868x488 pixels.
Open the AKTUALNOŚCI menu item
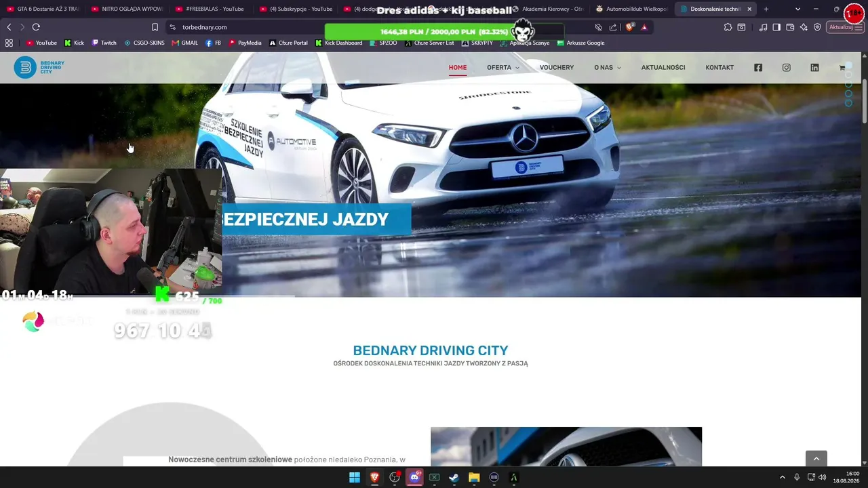(x=663, y=68)
